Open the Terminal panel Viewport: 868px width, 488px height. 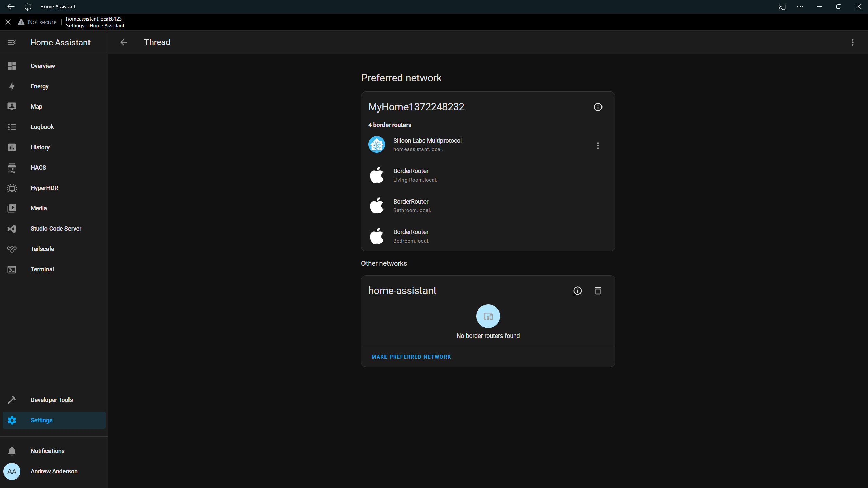42,269
